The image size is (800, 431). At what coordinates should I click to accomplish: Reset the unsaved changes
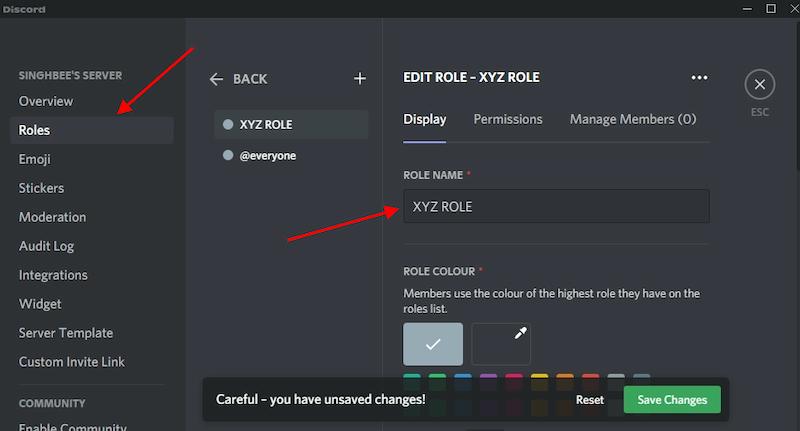[x=590, y=400]
